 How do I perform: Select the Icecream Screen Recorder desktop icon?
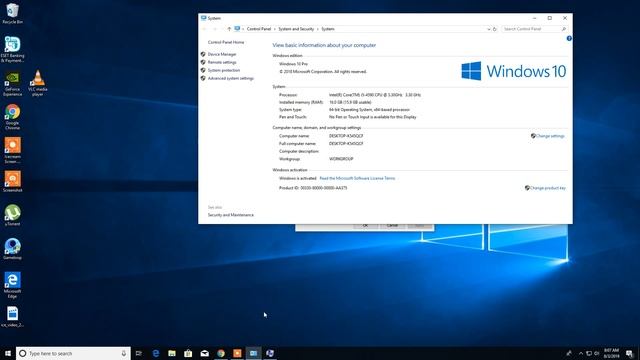pyautogui.click(x=12, y=150)
